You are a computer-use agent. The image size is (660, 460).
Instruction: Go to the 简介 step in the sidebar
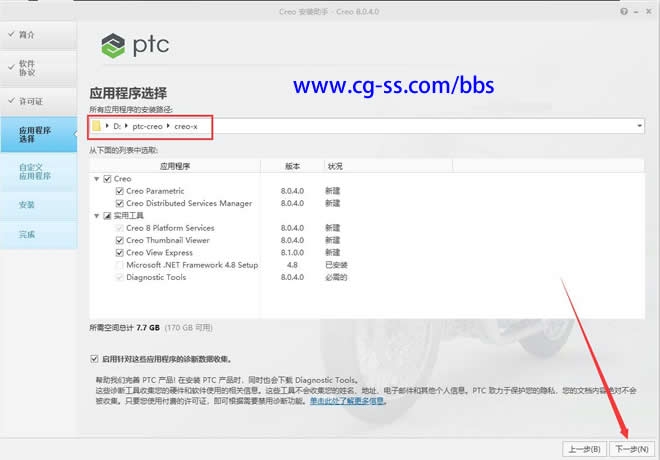pos(27,34)
